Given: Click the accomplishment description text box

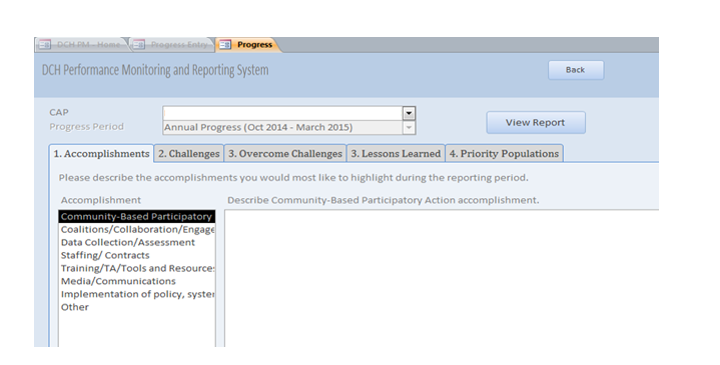Looking at the screenshot, I should pos(442,278).
